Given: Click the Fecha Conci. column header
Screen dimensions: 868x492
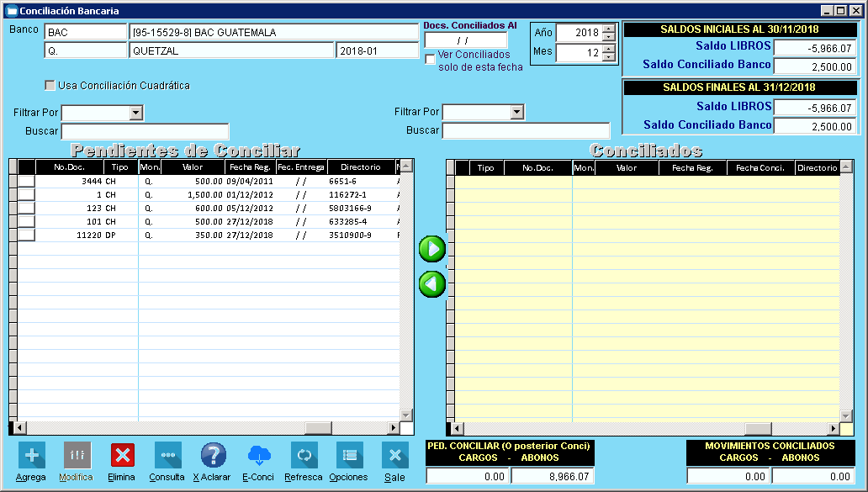Looking at the screenshot, I should (759, 168).
